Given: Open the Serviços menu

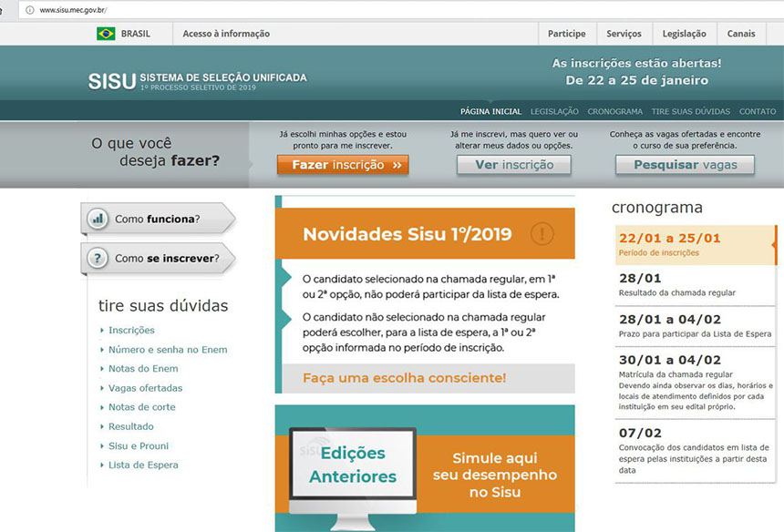Looking at the screenshot, I should (624, 34).
